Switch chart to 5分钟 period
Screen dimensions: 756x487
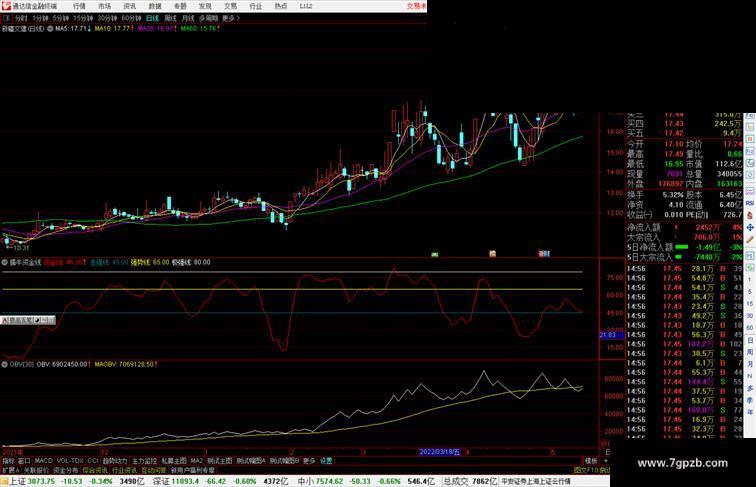pyautogui.click(x=61, y=18)
